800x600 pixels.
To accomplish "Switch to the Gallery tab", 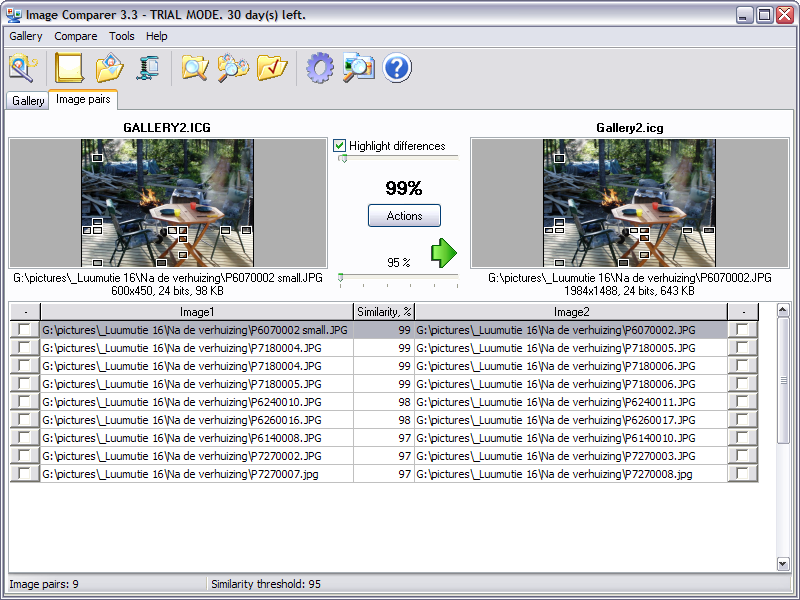I will pyautogui.click(x=28, y=101).
